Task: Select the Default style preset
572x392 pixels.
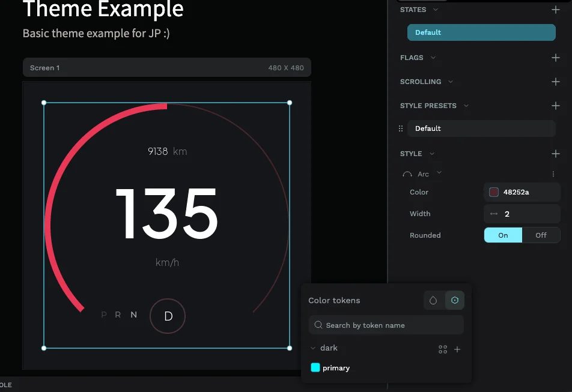Action: 481,128
